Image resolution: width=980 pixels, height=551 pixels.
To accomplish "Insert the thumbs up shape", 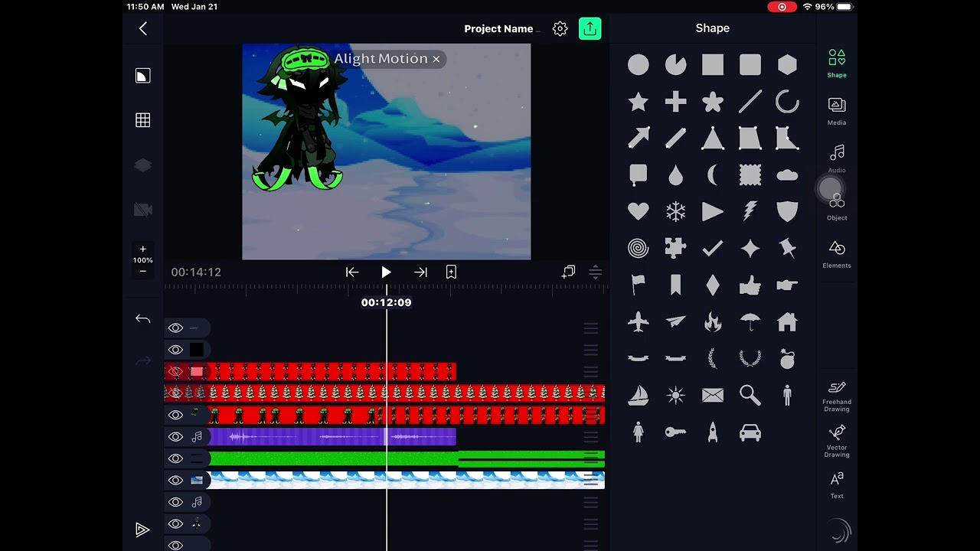I will pos(750,285).
